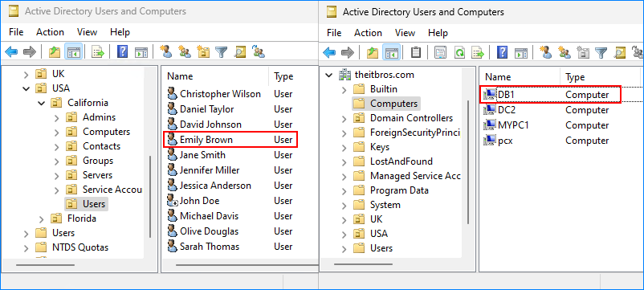This screenshot has height=290, width=644.
Task: Expand the Builtin container
Action: click(x=344, y=89)
